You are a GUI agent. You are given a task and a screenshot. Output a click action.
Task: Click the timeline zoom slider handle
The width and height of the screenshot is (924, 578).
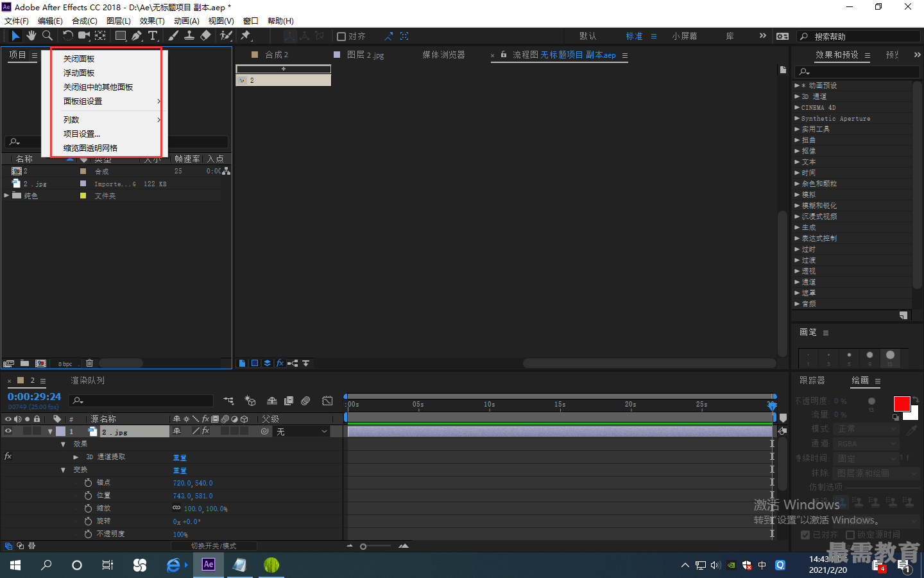(x=363, y=547)
